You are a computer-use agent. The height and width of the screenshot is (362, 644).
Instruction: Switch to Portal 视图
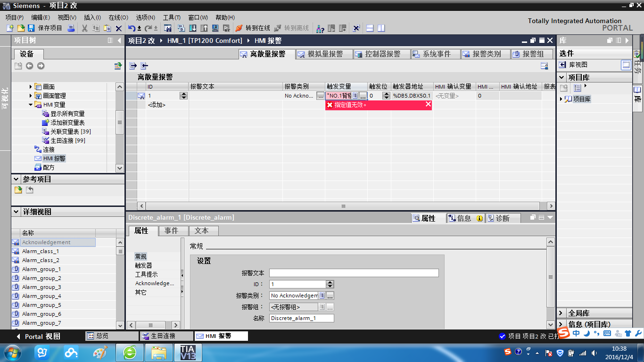(38, 337)
